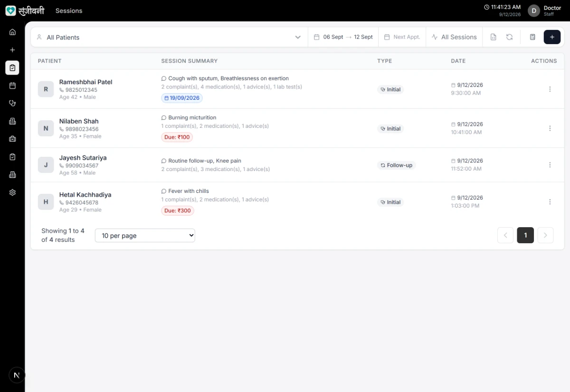The image size is (570, 392).
Task: Go to page 1 of results
Action: coord(525,235)
